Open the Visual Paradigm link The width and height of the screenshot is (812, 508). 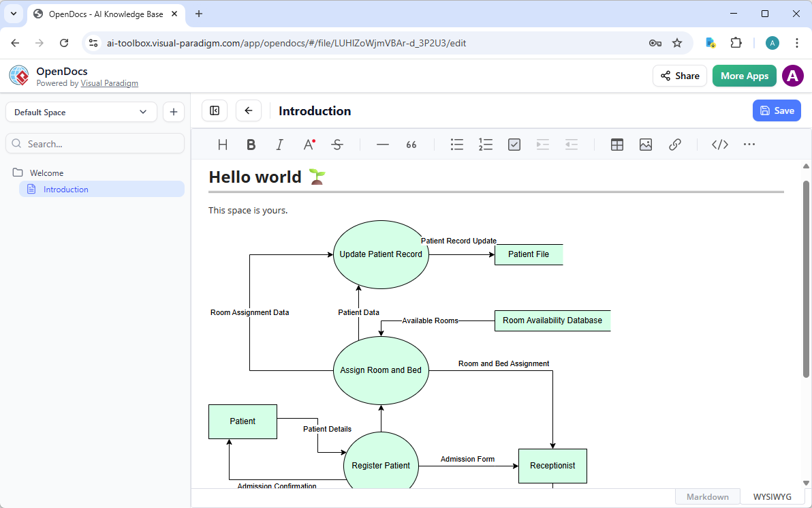pos(109,83)
